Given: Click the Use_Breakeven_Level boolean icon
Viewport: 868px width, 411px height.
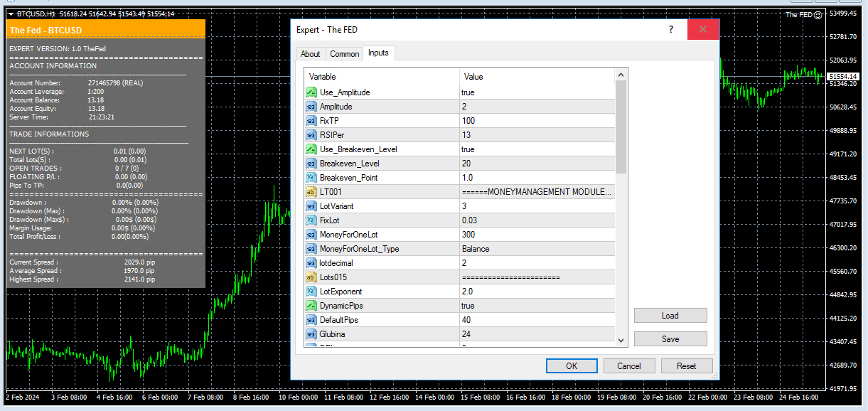Looking at the screenshot, I should point(311,149).
